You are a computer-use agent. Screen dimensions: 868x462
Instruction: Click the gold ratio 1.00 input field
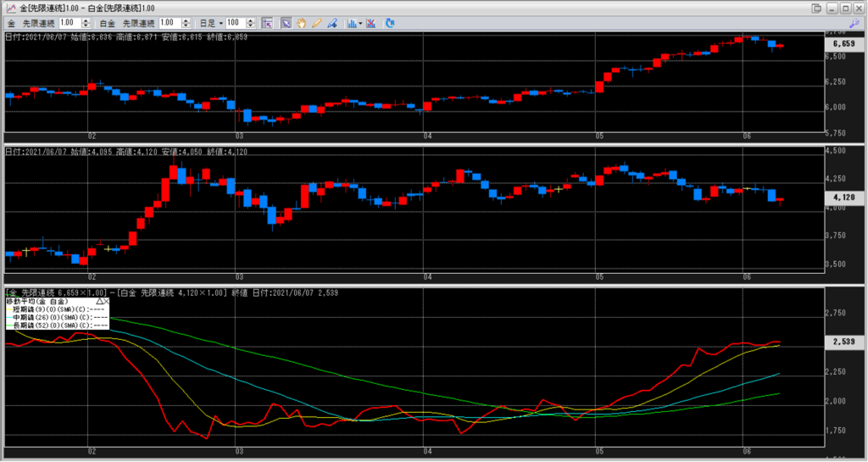(68, 23)
